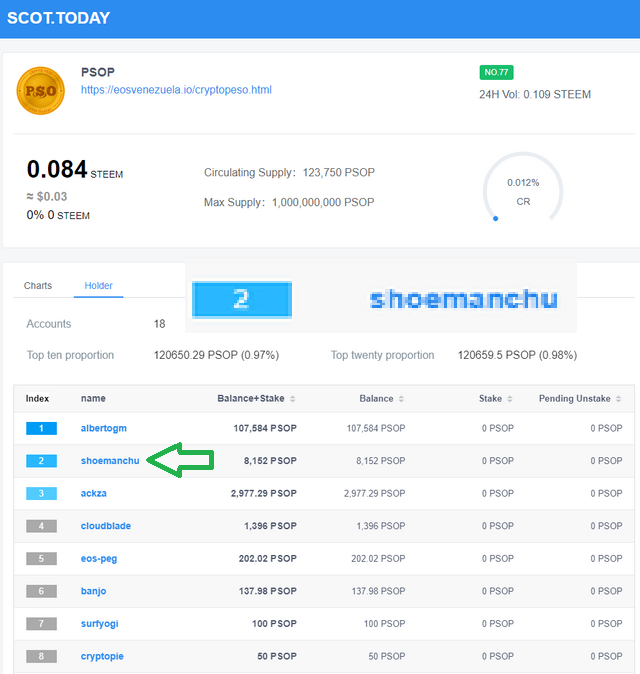Image resolution: width=640 pixels, height=674 pixels.
Task: Open eos-peg holder profile
Action: [x=99, y=559]
